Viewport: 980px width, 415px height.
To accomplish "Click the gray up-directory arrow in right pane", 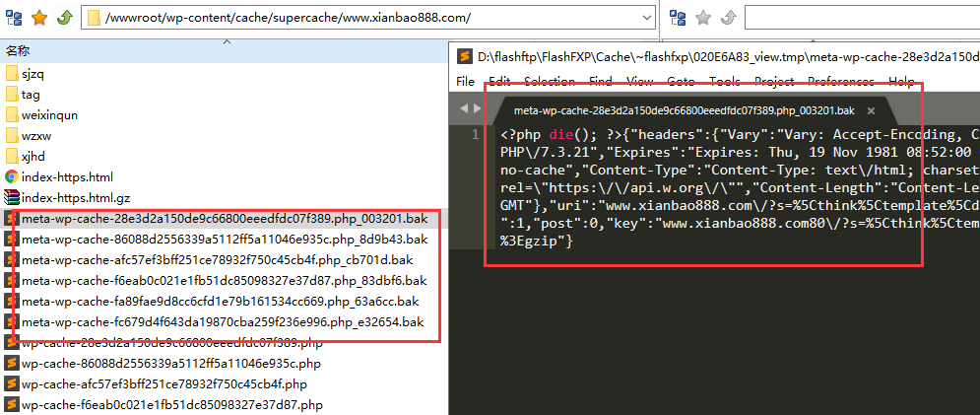I will (728, 18).
